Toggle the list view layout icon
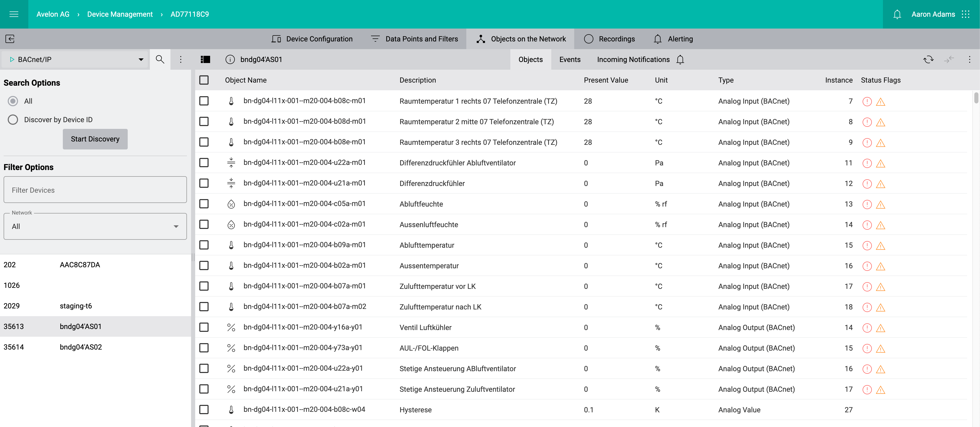 click(x=205, y=59)
